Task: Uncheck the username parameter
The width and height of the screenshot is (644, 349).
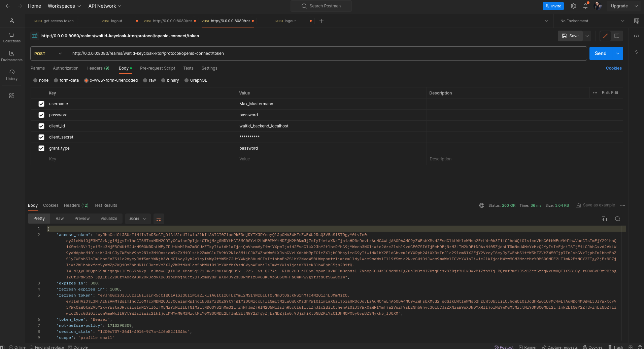Action: coord(41,104)
